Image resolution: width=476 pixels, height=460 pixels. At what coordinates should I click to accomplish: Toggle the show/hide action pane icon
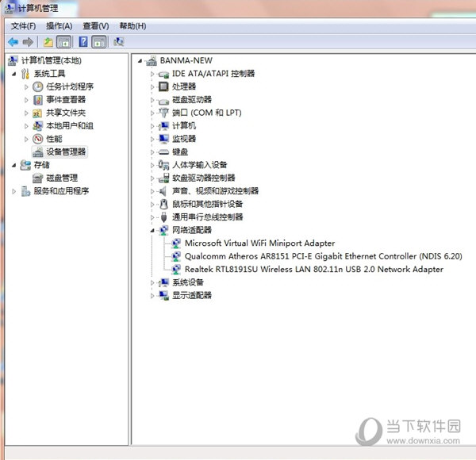(100, 42)
